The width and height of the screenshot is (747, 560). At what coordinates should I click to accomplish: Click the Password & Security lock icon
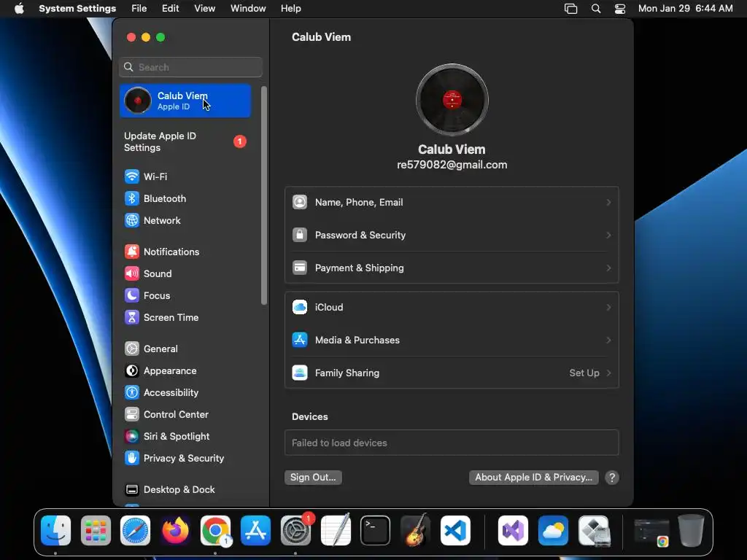click(x=300, y=236)
